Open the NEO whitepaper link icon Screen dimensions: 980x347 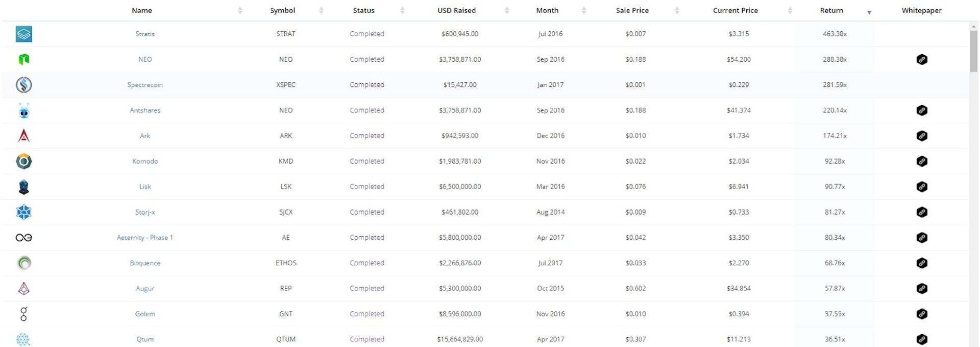922,59
